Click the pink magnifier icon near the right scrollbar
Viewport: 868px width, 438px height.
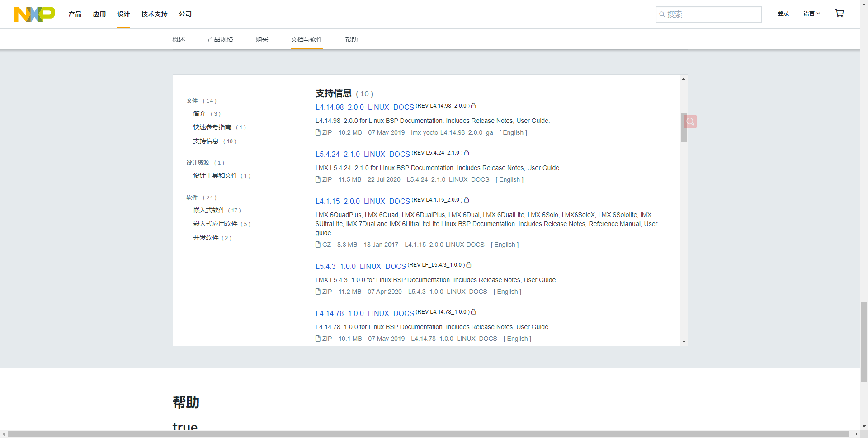690,121
